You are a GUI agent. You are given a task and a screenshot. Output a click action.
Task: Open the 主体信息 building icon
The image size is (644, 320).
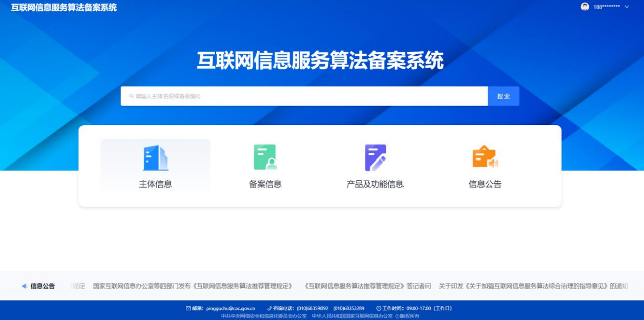click(155, 158)
